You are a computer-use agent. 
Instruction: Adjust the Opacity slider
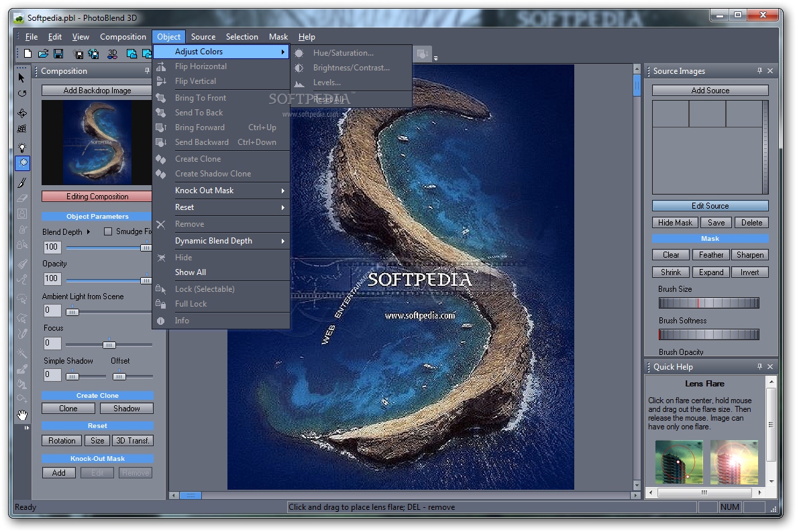point(109,280)
